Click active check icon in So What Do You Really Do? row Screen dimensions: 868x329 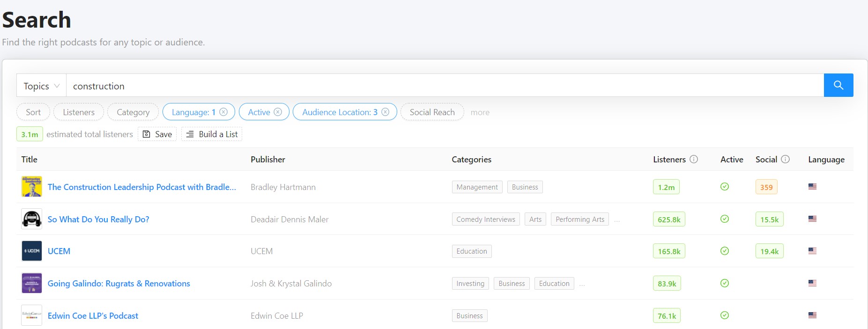(725, 219)
